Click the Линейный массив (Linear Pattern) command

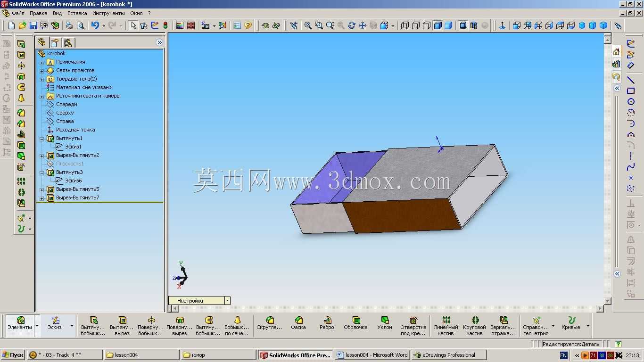446,326
